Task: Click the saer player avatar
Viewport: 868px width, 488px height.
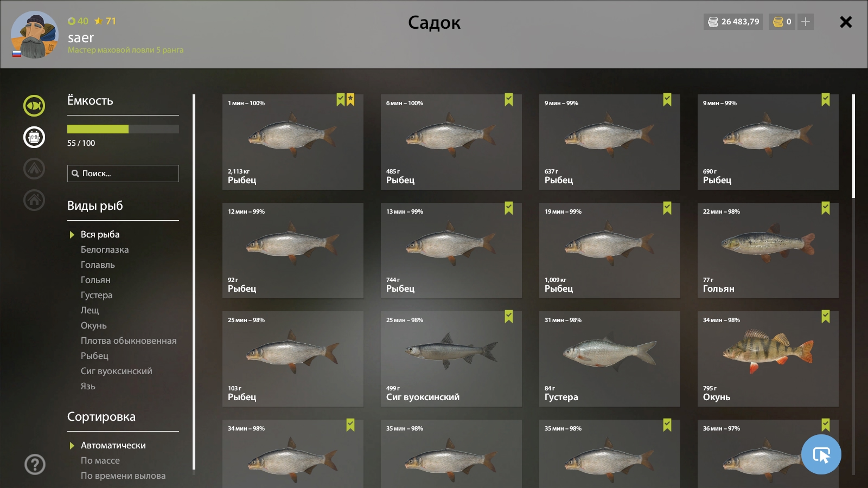Action: 34,35
